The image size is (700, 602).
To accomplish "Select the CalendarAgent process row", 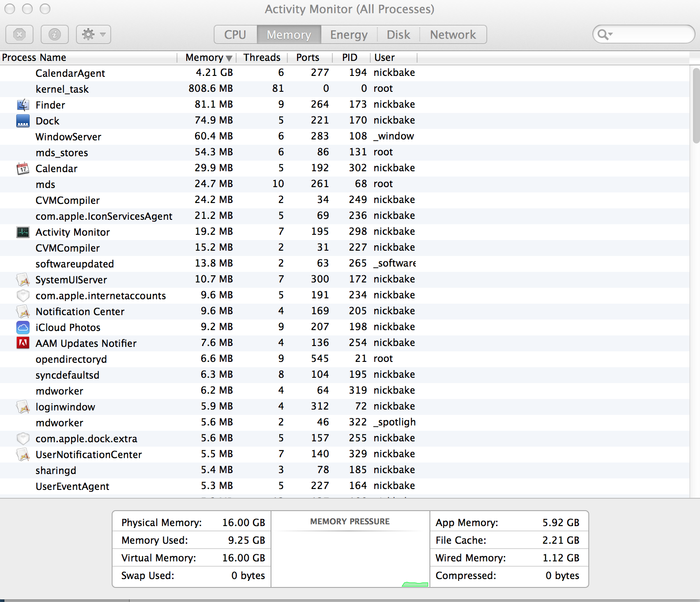I will tap(345, 73).
